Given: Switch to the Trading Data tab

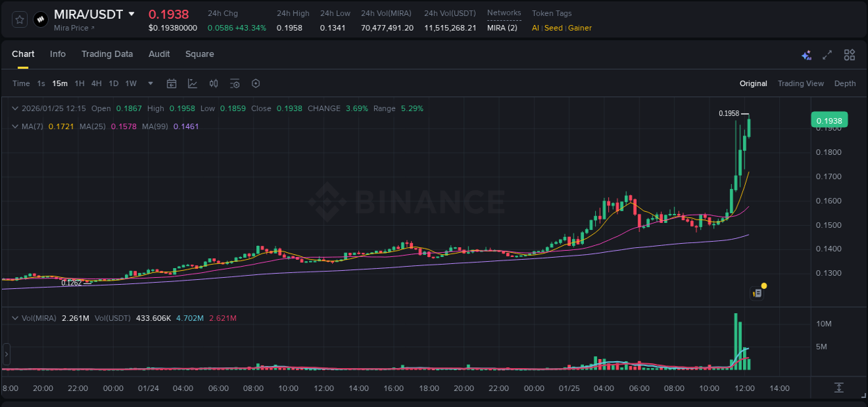Looking at the screenshot, I should tap(107, 54).
